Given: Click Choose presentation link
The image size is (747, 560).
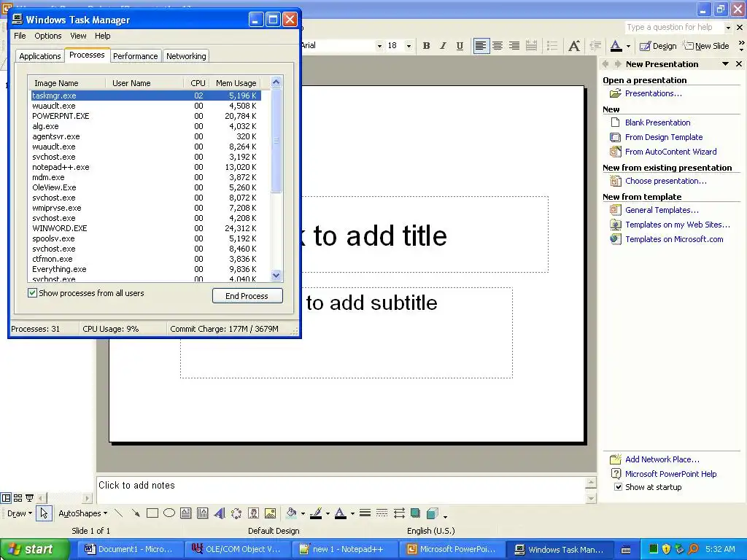Looking at the screenshot, I should (x=665, y=181).
